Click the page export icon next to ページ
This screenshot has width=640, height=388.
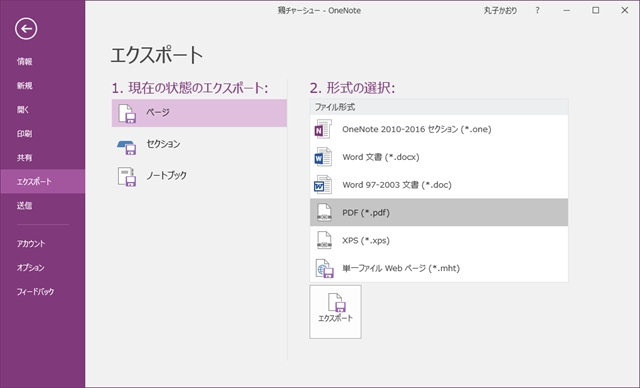coord(127,113)
